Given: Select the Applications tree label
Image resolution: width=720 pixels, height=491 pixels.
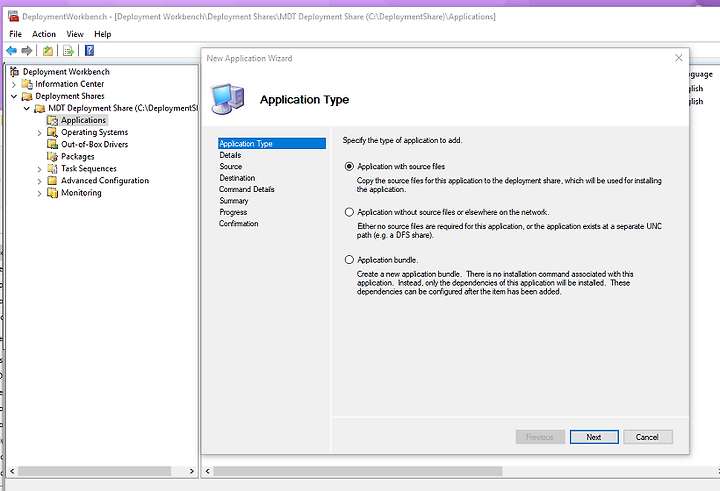Looking at the screenshot, I should point(84,120).
